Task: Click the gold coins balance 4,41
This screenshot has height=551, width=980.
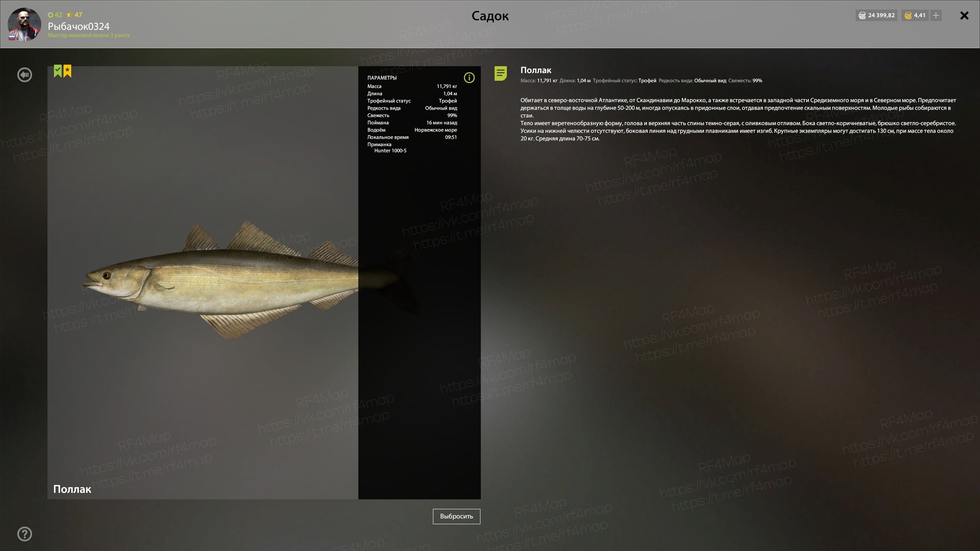Action: (915, 15)
